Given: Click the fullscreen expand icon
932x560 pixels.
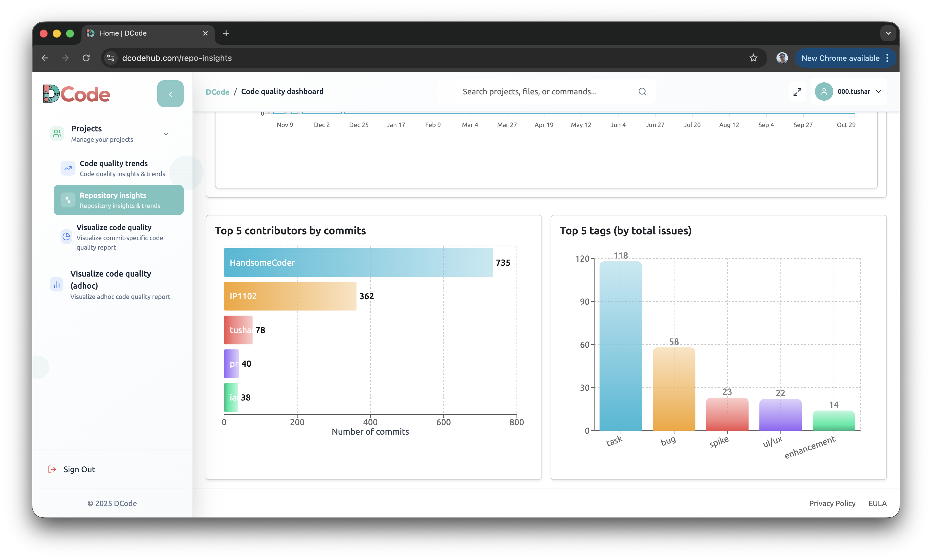Looking at the screenshot, I should pyautogui.click(x=797, y=92).
